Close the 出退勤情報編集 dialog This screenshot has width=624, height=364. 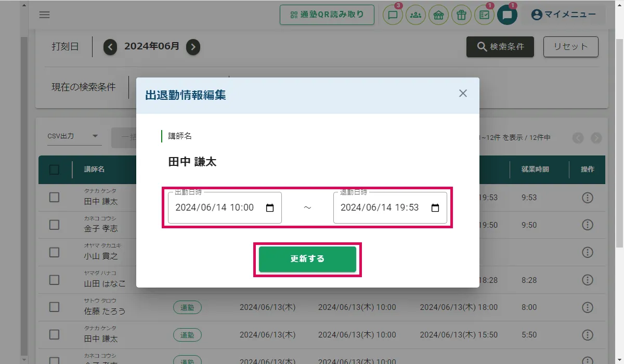(x=463, y=93)
